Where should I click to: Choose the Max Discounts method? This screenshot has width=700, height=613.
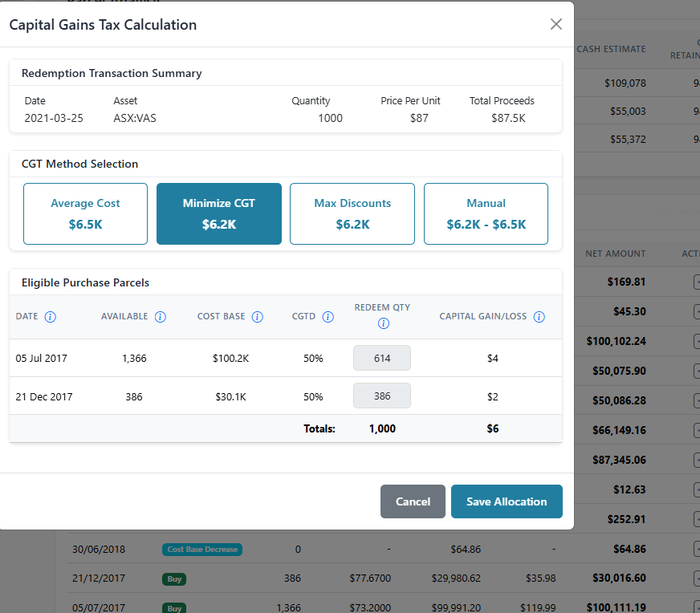coord(352,213)
